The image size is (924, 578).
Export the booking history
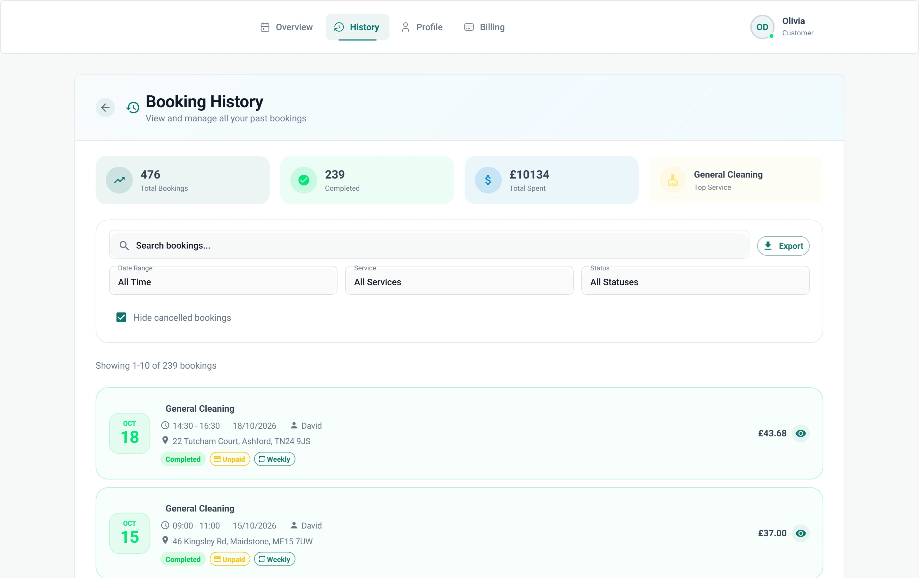783,246
